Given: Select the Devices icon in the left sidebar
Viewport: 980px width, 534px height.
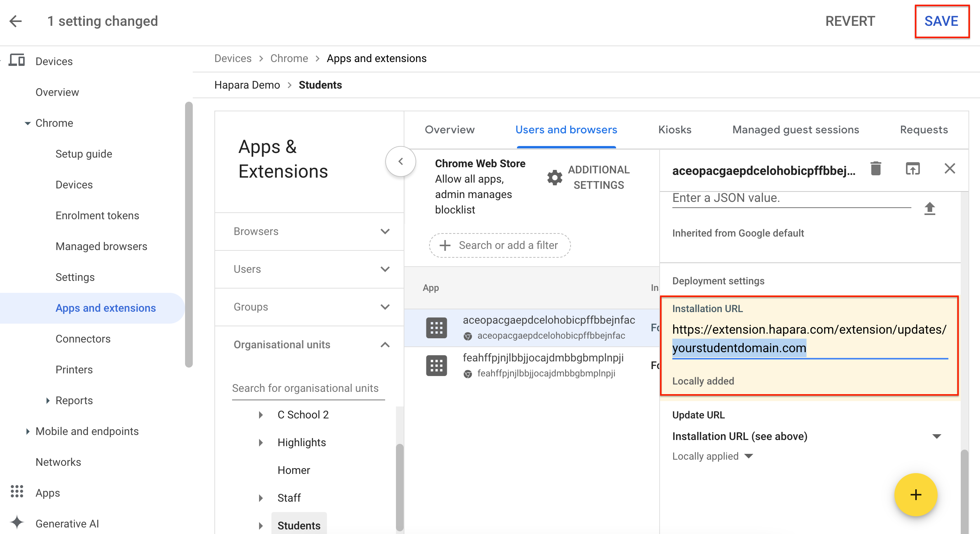Looking at the screenshot, I should [17, 60].
